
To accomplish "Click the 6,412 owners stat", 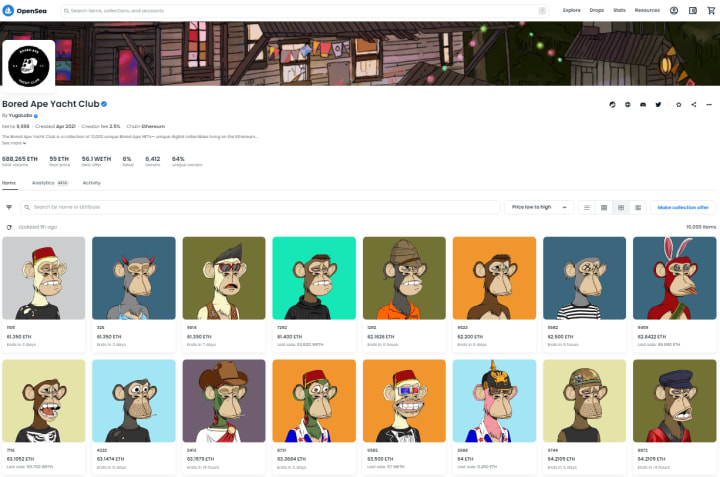I will (152, 161).
